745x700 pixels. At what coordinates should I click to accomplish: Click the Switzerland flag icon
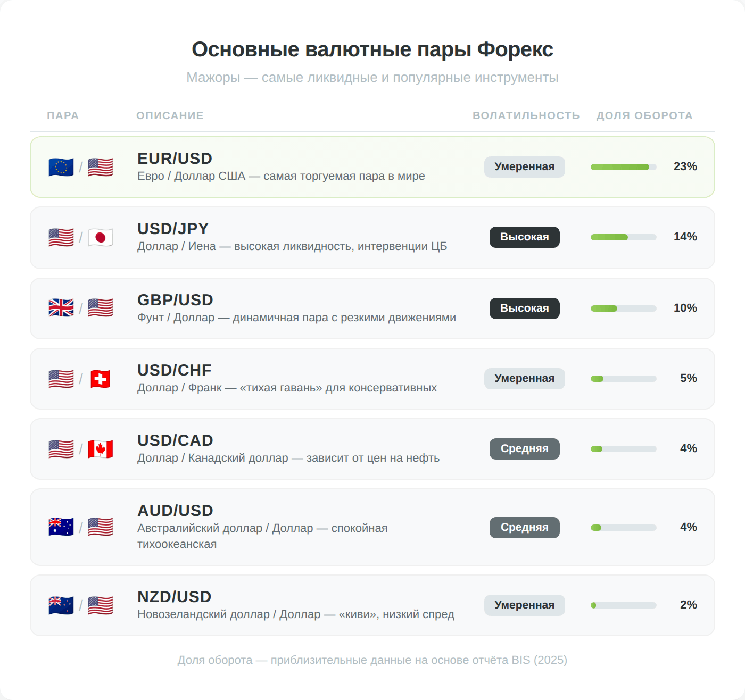pos(101,379)
